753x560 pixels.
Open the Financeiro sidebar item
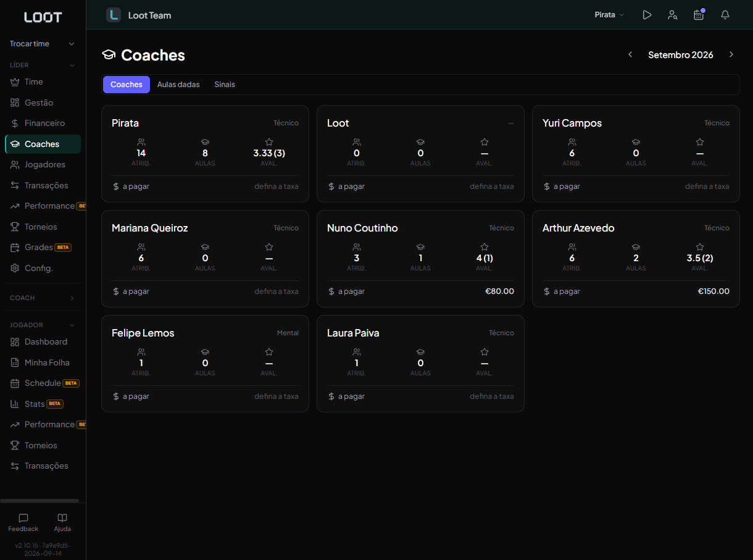point(43,123)
